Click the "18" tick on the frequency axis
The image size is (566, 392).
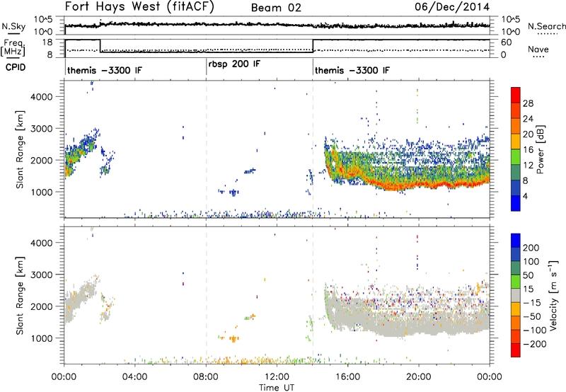(x=47, y=42)
